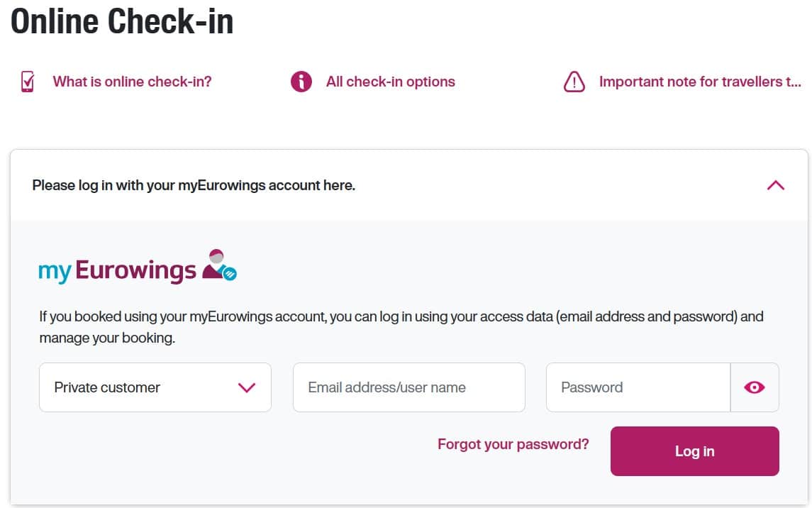Image resolution: width=812 pixels, height=508 pixels.
Task: Open 'What is online check-in?' link
Action: coord(132,82)
